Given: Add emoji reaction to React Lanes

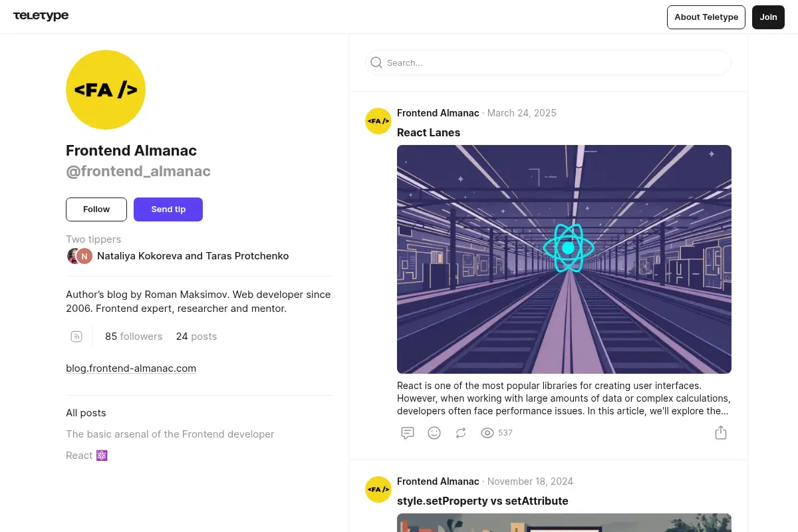Looking at the screenshot, I should tap(434, 433).
